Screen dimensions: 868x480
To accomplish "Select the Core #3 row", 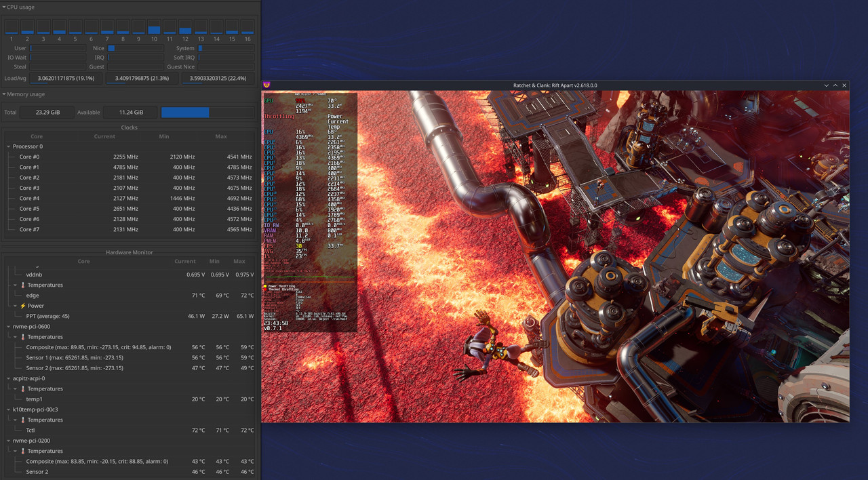I will click(130, 188).
